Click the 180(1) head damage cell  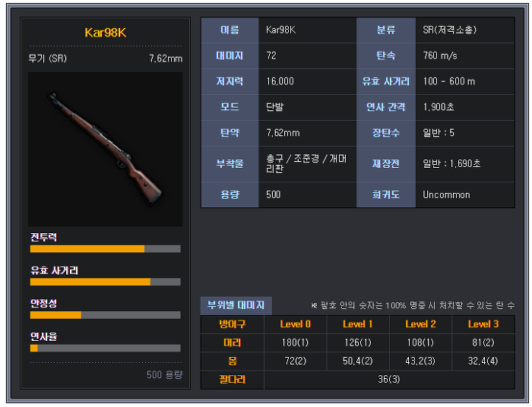[x=295, y=342]
